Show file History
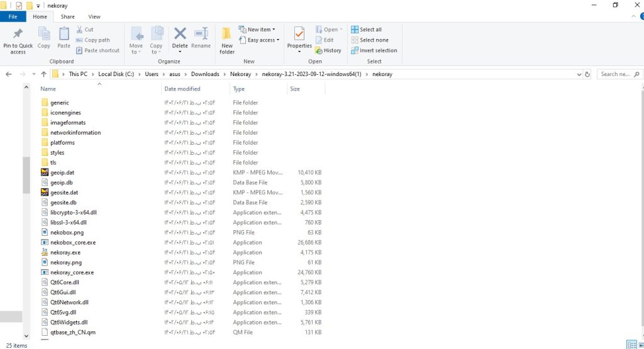 coord(328,50)
